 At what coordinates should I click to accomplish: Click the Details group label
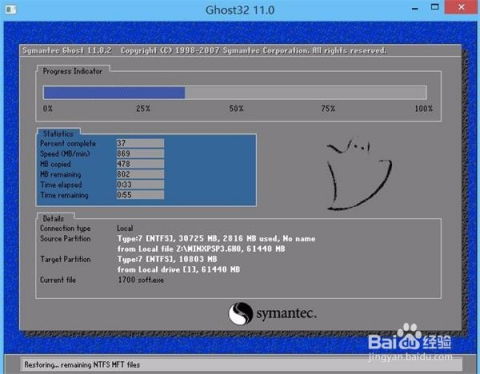pos(53,218)
